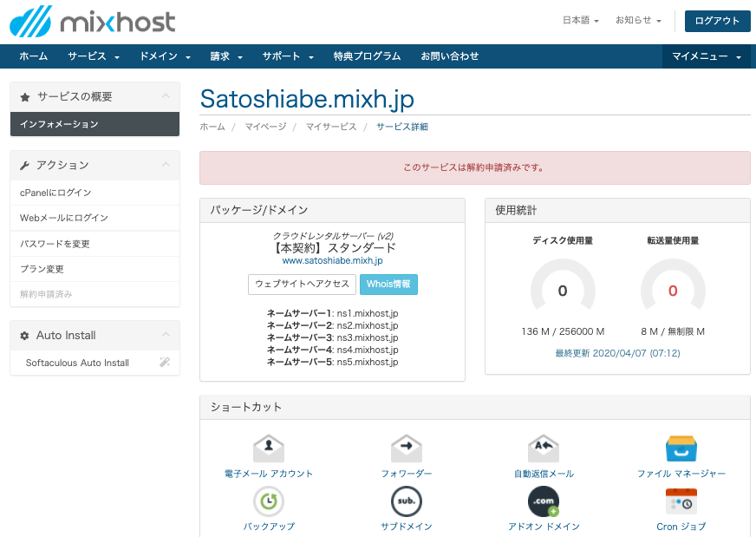Click the gear icon beside Auto Install
Viewport: 756px width, 537px height.
coord(24,336)
